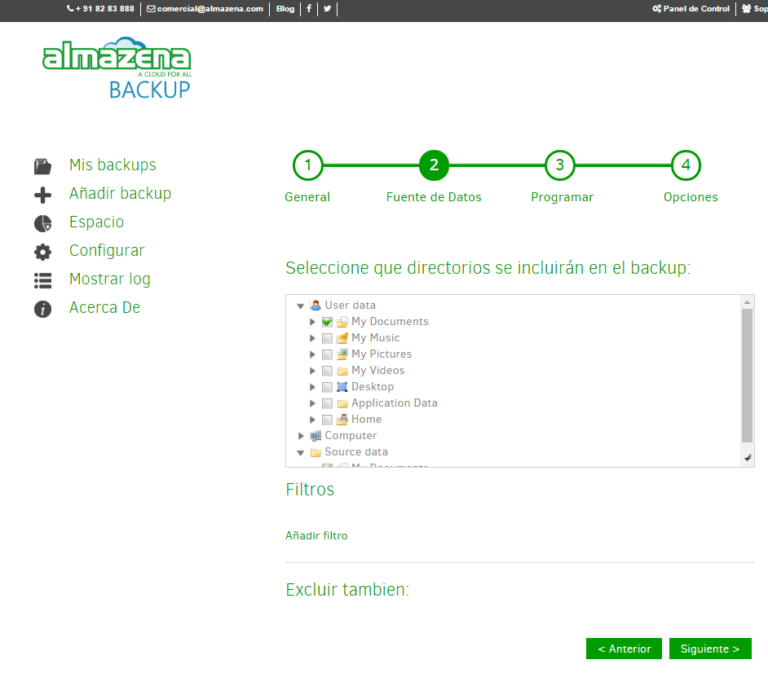
Task: Expand the My Pictures folder arrow
Action: point(313,354)
